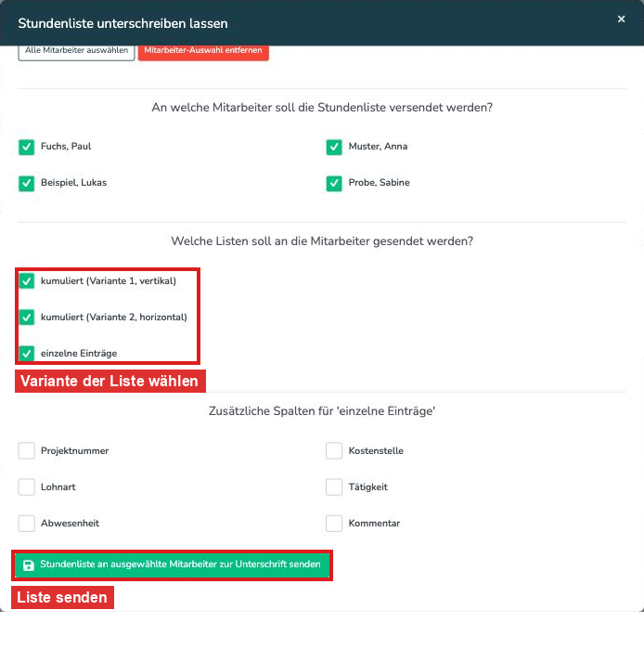Click 'Mitarbeiter-Auswahl entfernen' red button
This screenshot has height=649, width=644.
click(x=203, y=52)
